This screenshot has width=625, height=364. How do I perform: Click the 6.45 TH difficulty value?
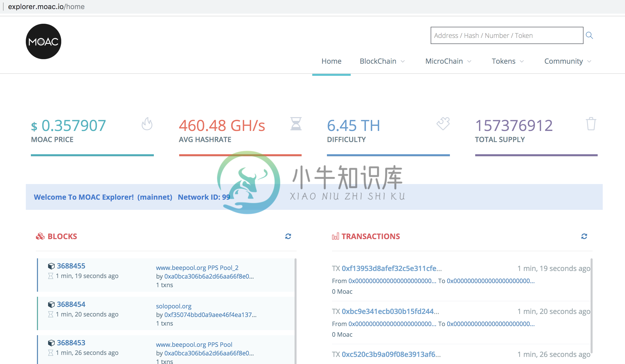coord(353,125)
